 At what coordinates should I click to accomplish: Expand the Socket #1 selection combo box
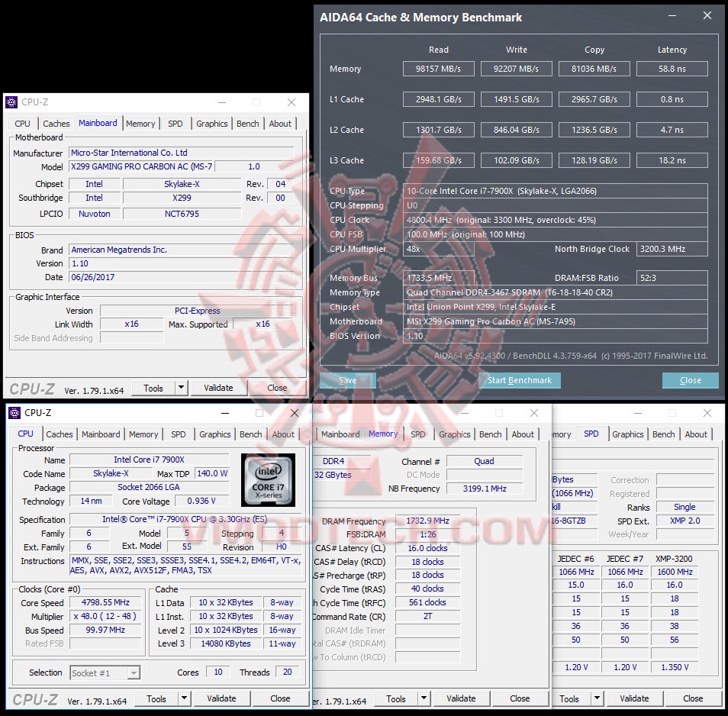coord(134,672)
